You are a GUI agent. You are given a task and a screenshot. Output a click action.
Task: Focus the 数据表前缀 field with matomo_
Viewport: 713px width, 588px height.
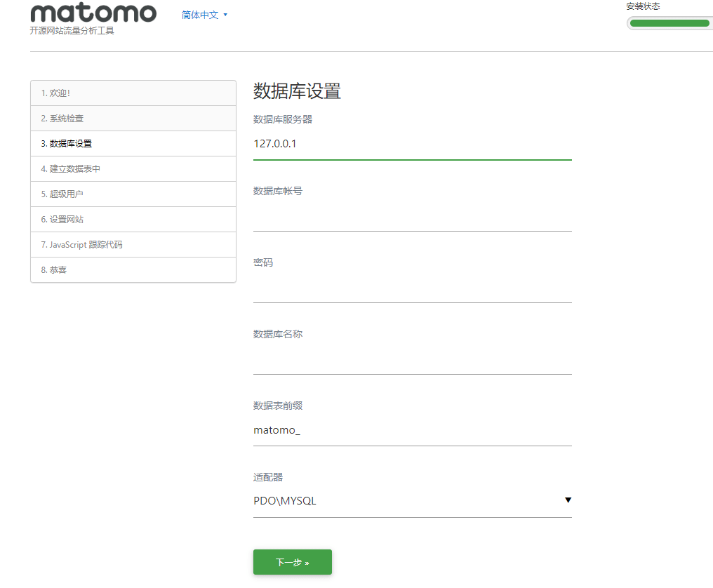tap(413, 430)
